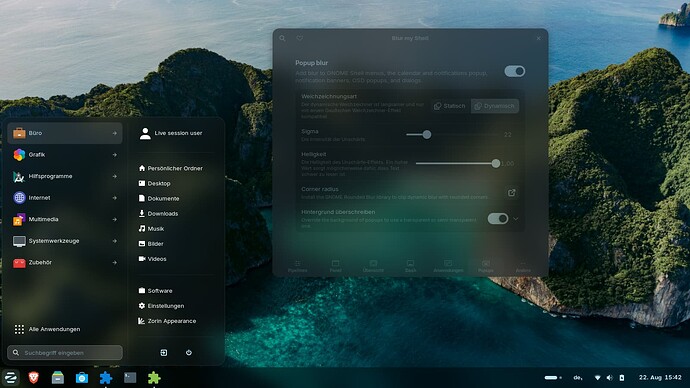This screenshot has height=388, width=690.
Task: Open the Videos folder entry
Action: pos(152,259)
